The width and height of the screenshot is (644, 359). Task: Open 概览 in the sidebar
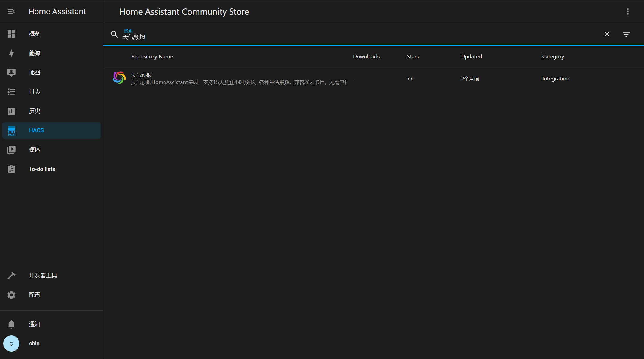pyautogui.click(x=52, y=34)
